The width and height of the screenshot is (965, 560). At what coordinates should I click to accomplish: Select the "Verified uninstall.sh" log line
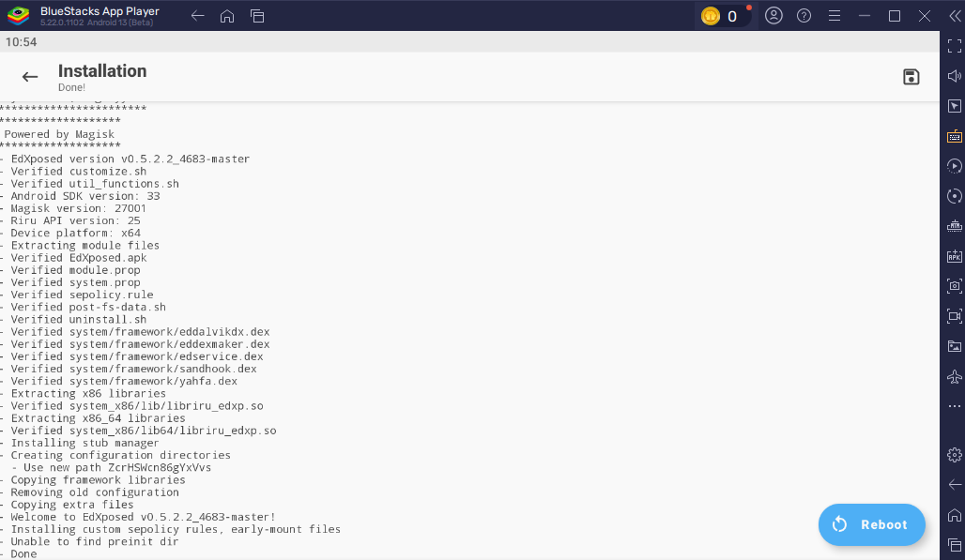coord(73,319)
